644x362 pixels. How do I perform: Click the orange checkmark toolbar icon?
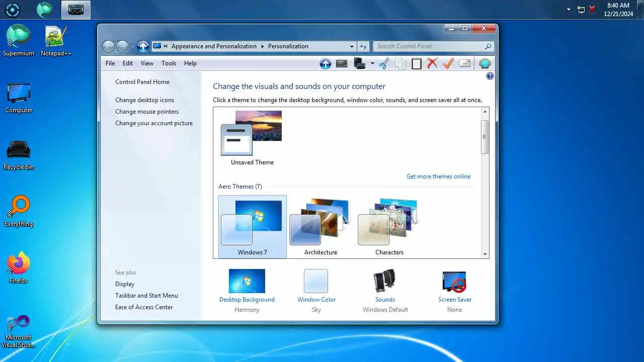(448, 63)
